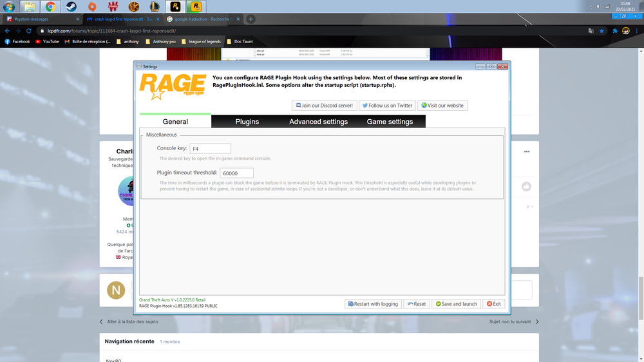This screenshot has height=362, width=644.
Task: Click the Exit button in Settings
Action: 494,304
